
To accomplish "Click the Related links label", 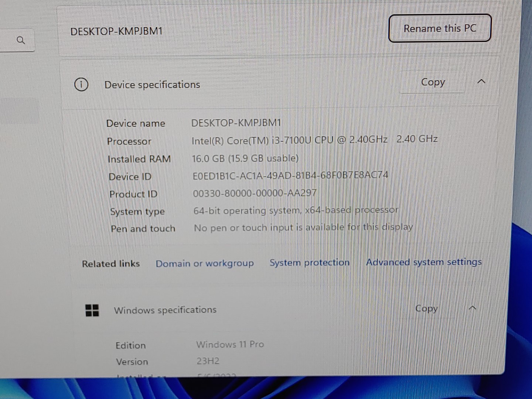I will tap(111, 264).
